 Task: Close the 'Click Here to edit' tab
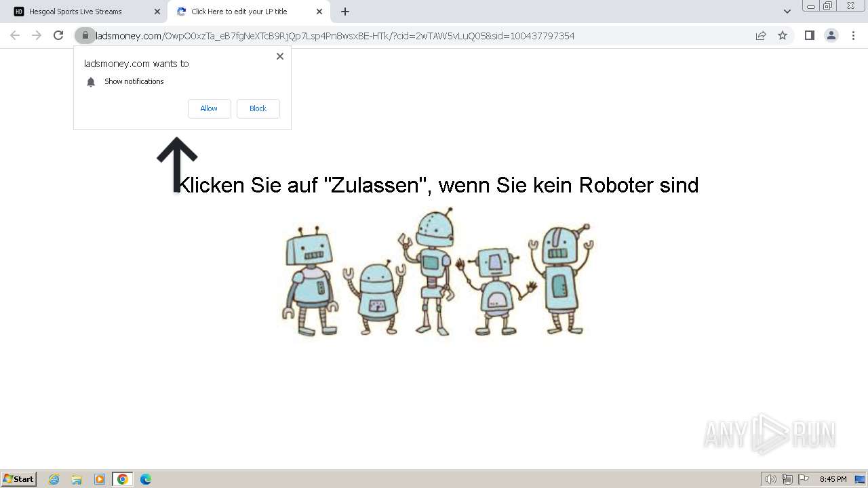click(x=319, y=12)
